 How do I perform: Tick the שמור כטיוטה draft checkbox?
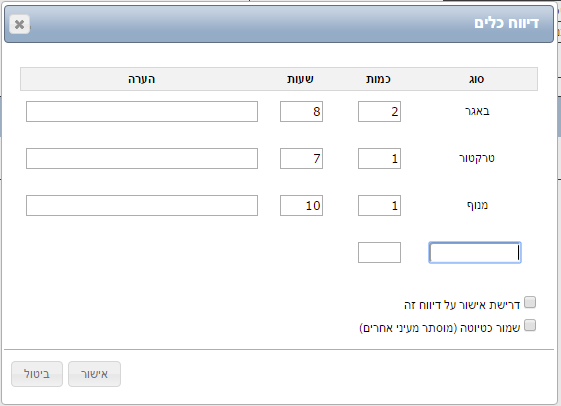click(x=530, y=326)
